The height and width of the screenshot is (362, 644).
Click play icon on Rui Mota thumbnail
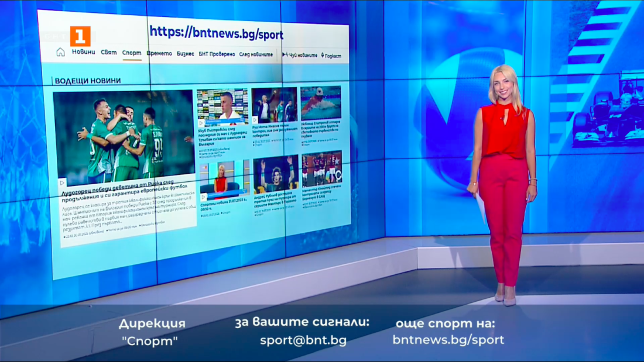coord(256,119)
